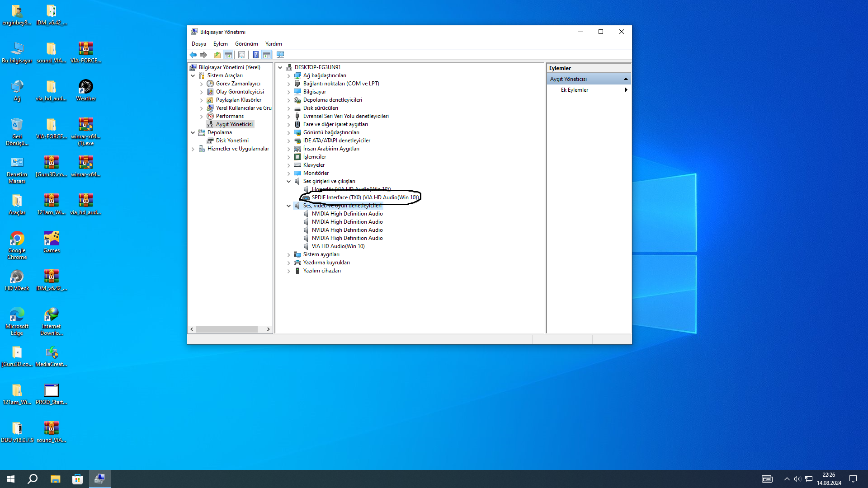This screenshot has height=488, width=868.
Task: Click the Back arrow toolbar icon
Action: tap(193, 55)
